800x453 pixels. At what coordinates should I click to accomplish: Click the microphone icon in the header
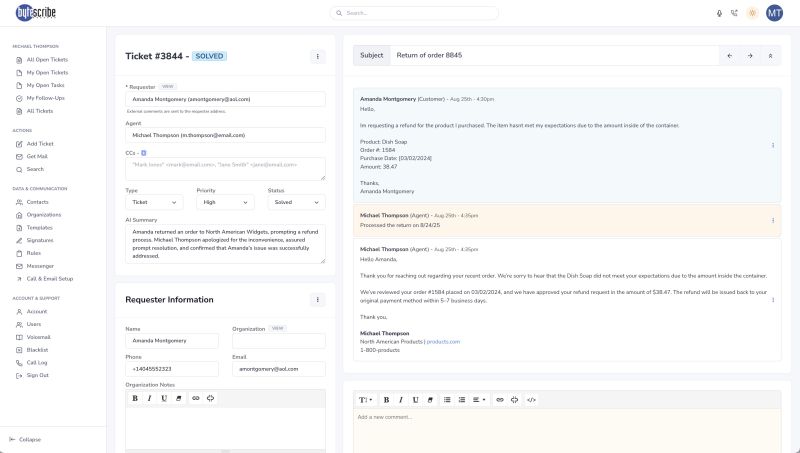(719, 13)
